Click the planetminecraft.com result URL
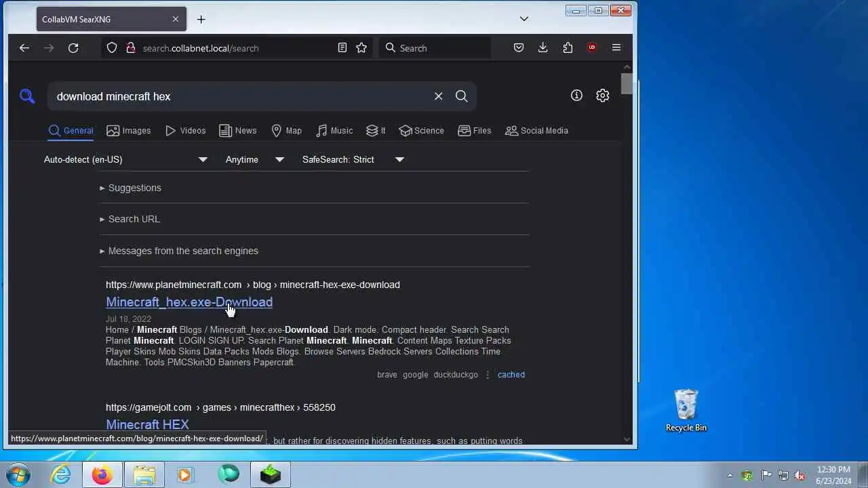Image resolution: width=868 pixels, height=488 pixels. tap(252, 285)
